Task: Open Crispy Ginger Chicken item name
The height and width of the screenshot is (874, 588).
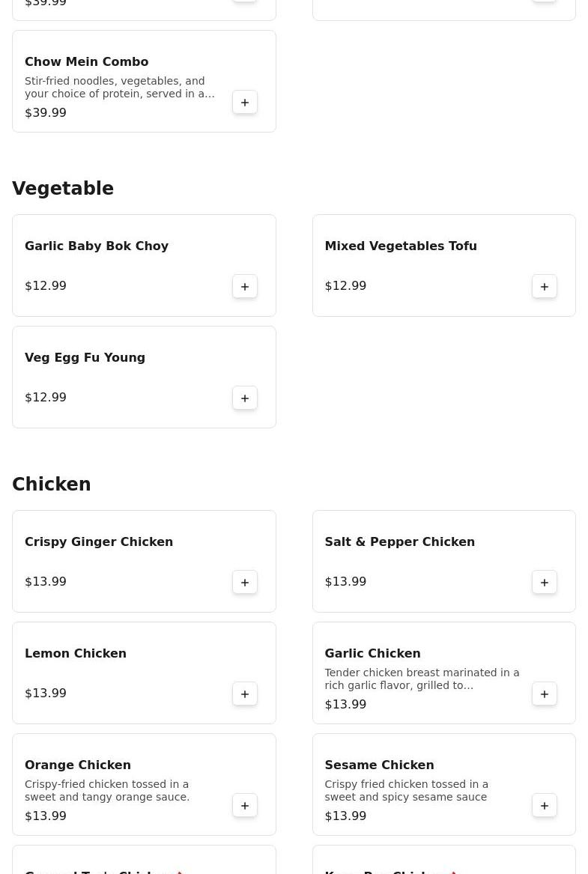Action: (99, 542)
